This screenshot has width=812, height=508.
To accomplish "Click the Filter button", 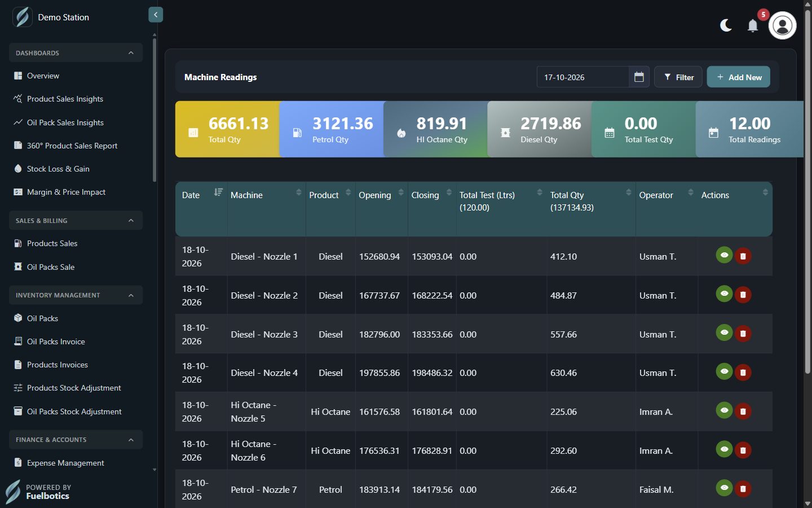I will pyautogui.click(x=678, y=77).
